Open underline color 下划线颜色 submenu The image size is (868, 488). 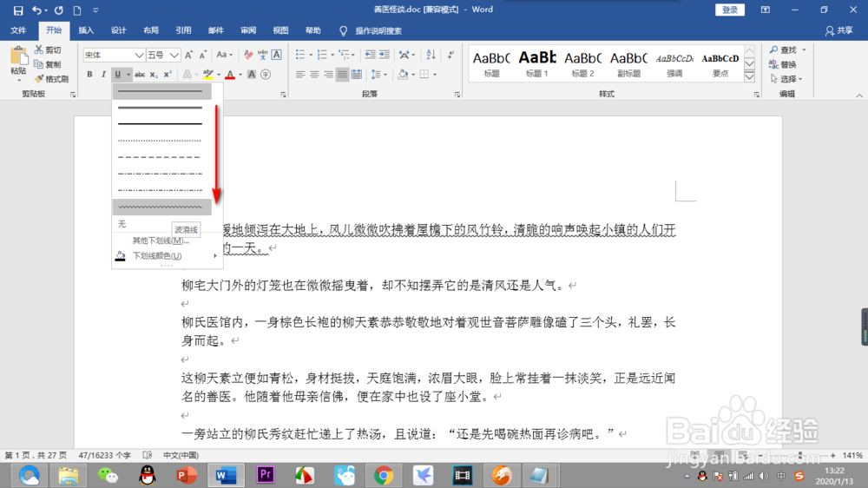pyautogui.click(x=166, y=256)
